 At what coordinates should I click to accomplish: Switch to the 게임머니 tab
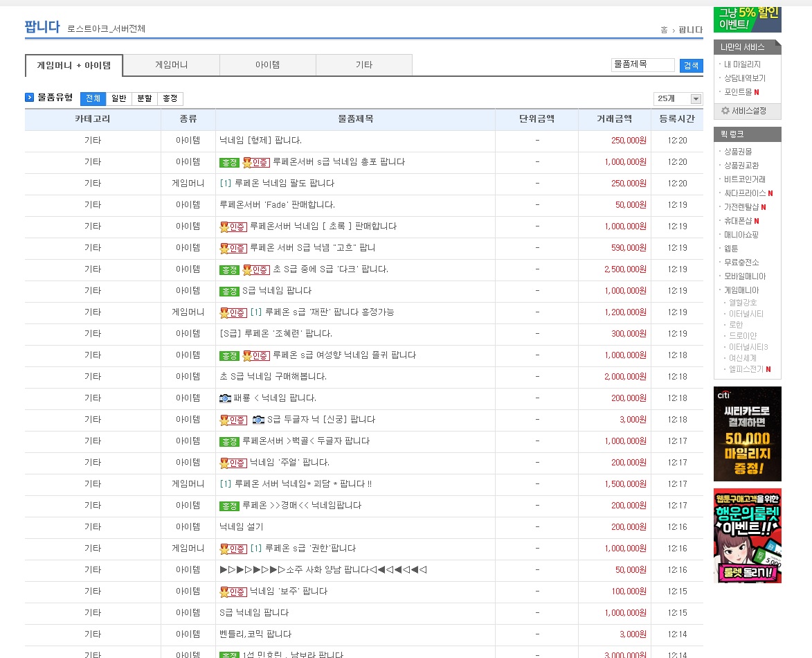[171, 65]
